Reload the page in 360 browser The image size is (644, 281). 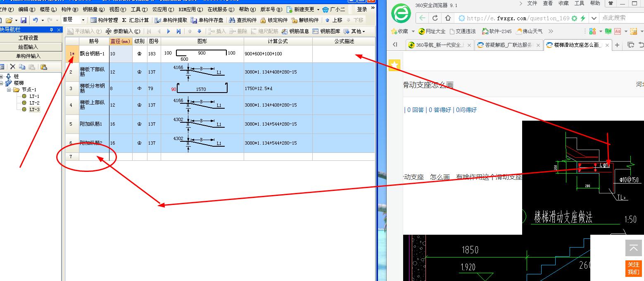(x=435, y=18)
